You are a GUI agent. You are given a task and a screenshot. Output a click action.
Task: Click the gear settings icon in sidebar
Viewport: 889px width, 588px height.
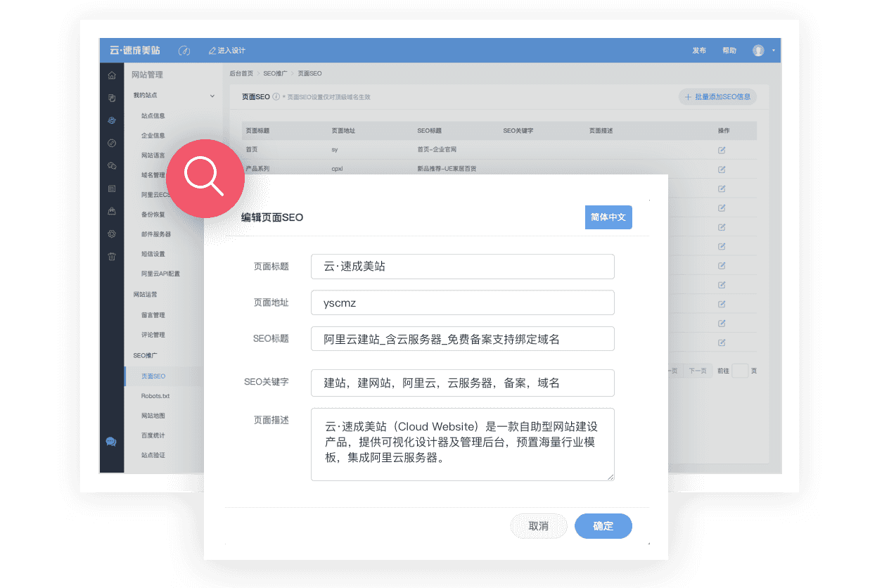112,234
